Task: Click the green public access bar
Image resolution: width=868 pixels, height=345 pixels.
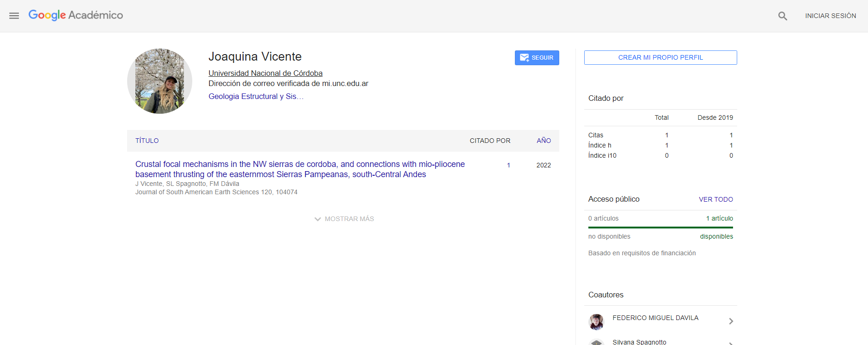Action: tap(660, 228)
